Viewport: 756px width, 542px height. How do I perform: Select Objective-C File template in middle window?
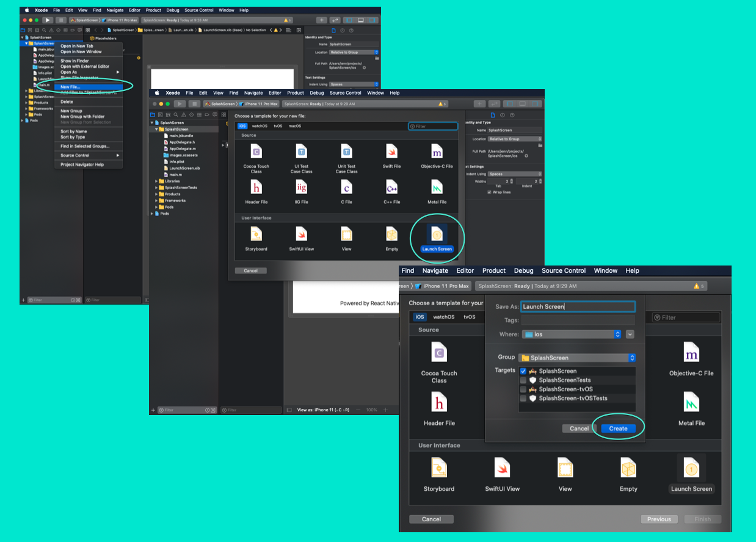[x=437, y=156]
